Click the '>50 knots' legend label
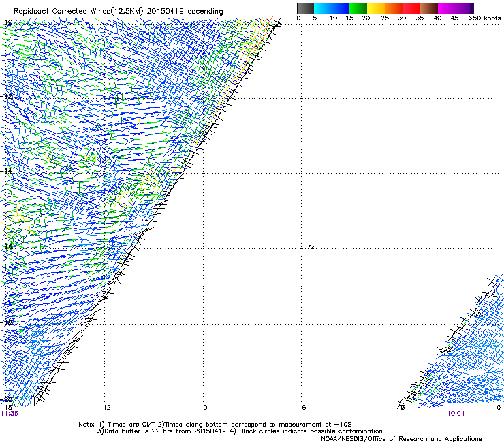 (x=484, y=18)
